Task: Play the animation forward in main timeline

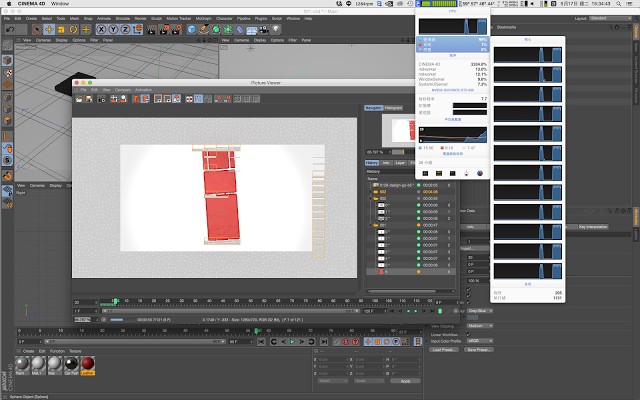Action: coord(292,342)
